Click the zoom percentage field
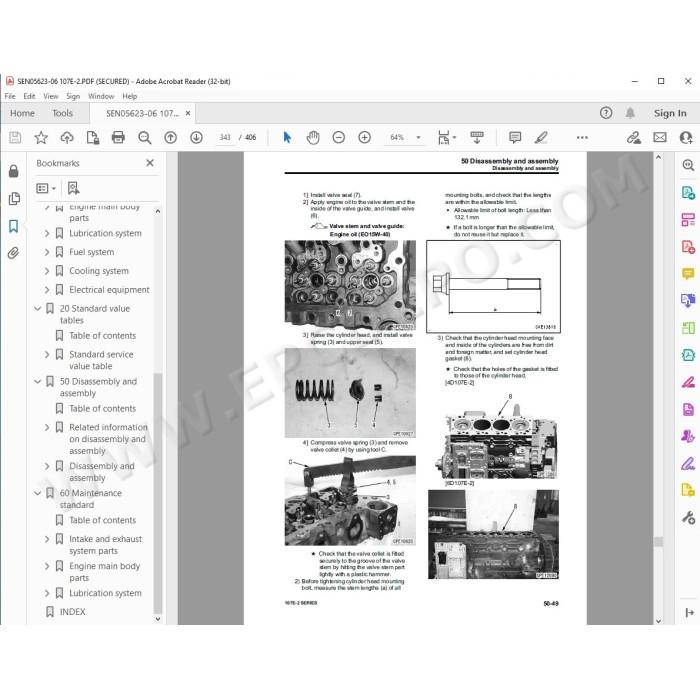Viewport: 700px width, 700px height. point(397,138)
